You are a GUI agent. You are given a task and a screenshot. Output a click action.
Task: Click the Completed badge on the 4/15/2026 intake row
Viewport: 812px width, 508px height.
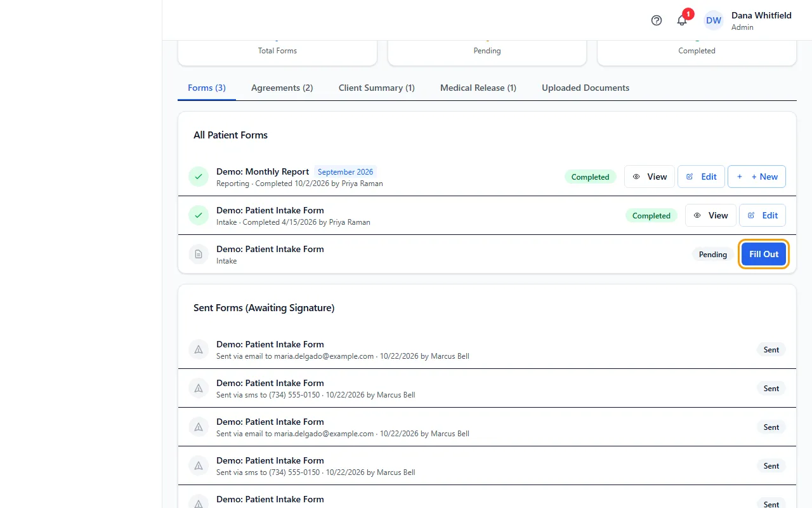[x=651, y=216]
